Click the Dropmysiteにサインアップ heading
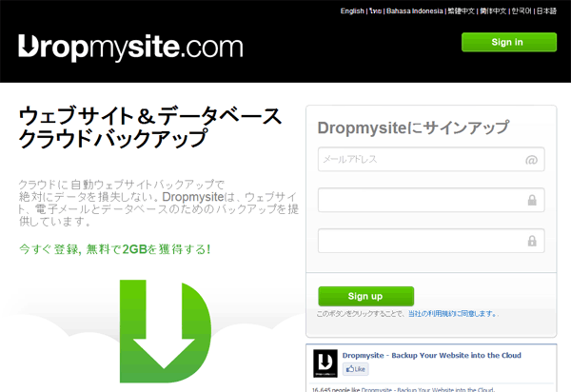This screenshot has height=392, width=571. coord(413,127)
